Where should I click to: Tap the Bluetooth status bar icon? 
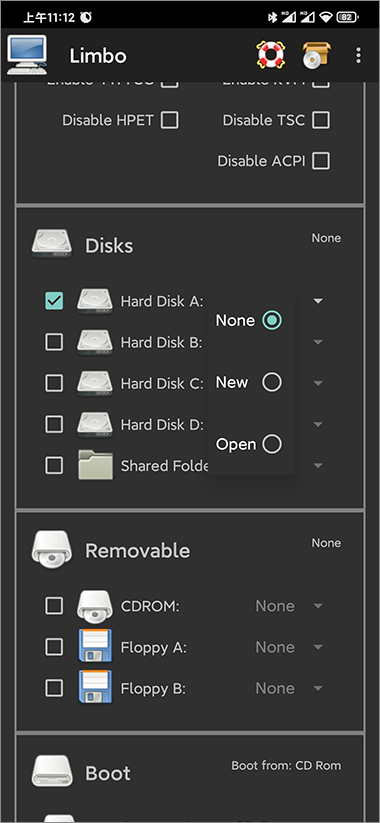point(272,17)
